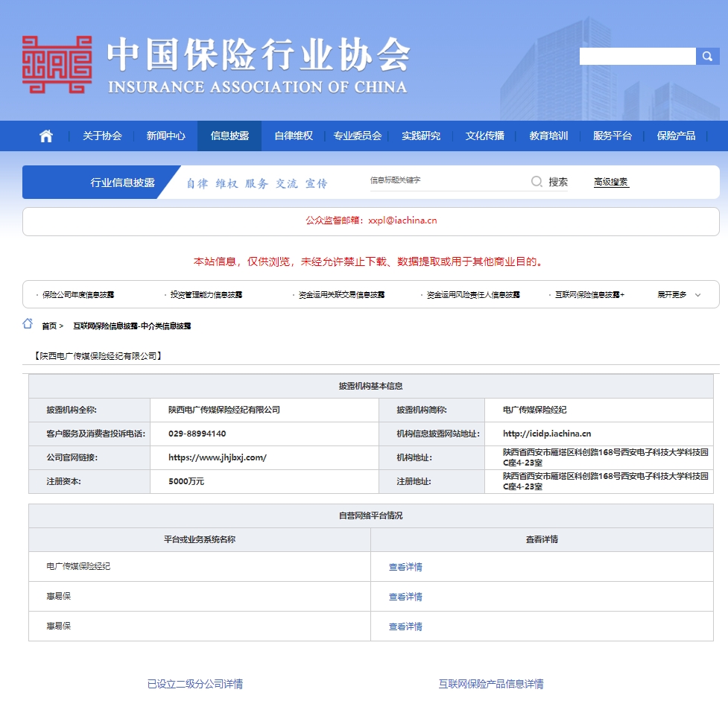The image size is (728, 701).
Task: Open the 文化传播 menu
Action: tap(485, 136)
